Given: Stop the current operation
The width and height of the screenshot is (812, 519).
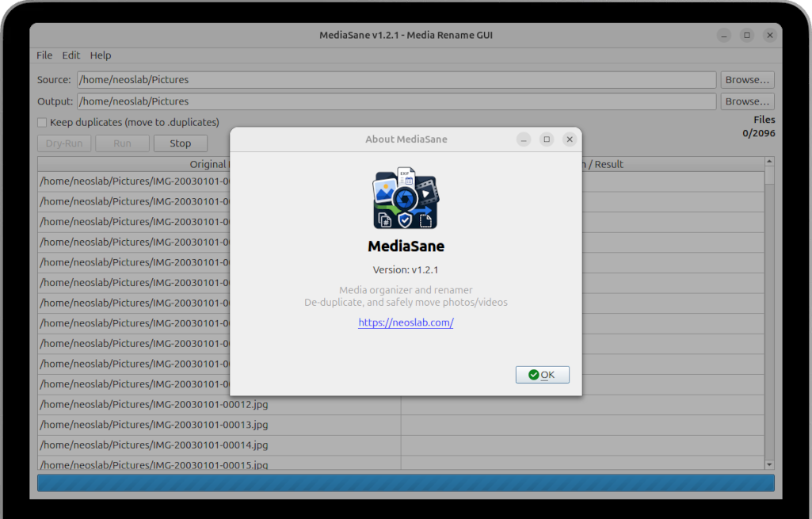Looking at the screenshot, I should coord(180,143).
